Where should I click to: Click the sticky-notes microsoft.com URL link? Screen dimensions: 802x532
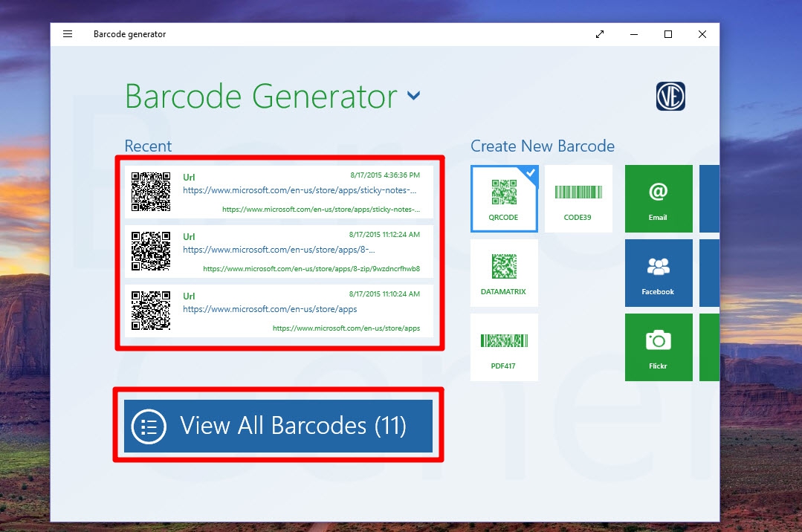coord(300,190)
